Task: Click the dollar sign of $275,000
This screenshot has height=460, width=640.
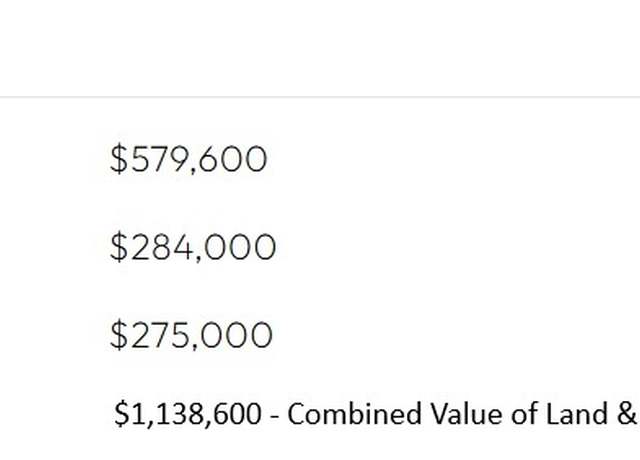Action: tap(119, 335)
